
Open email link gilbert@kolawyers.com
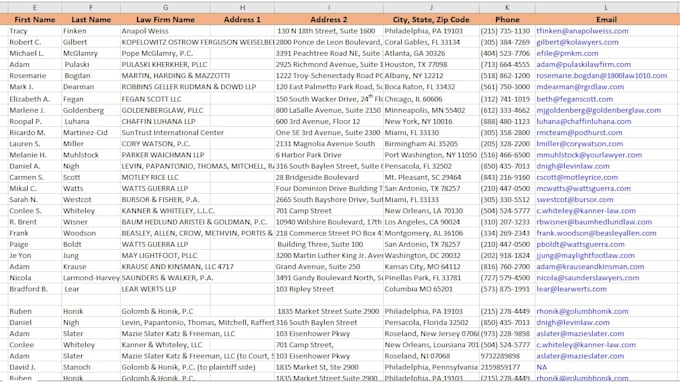tap(577, 42)
